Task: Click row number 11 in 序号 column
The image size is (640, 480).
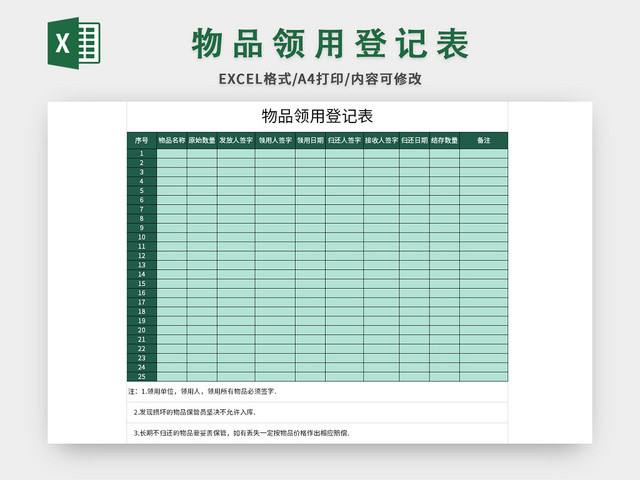Action: (x=142, y=247)
